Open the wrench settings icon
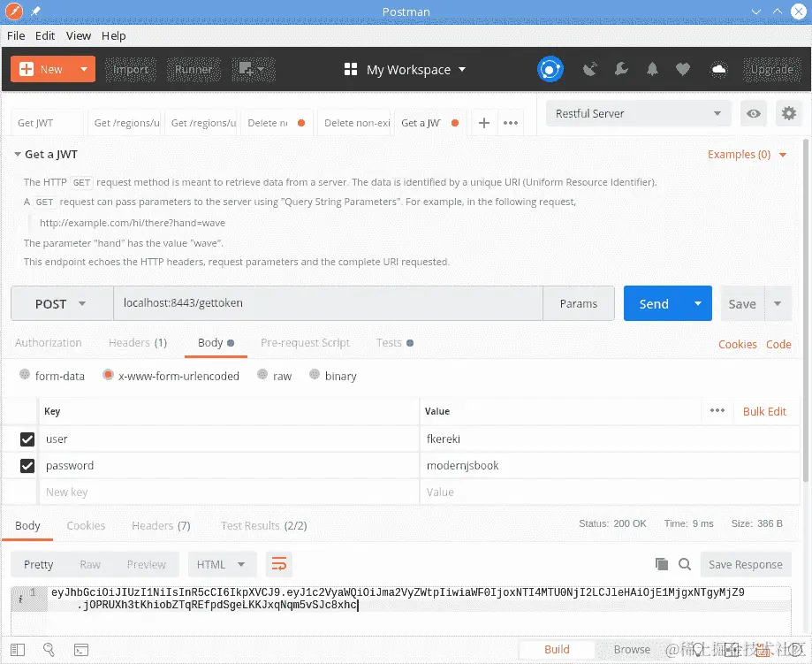 pyautogui.click(x=621, y=69)
